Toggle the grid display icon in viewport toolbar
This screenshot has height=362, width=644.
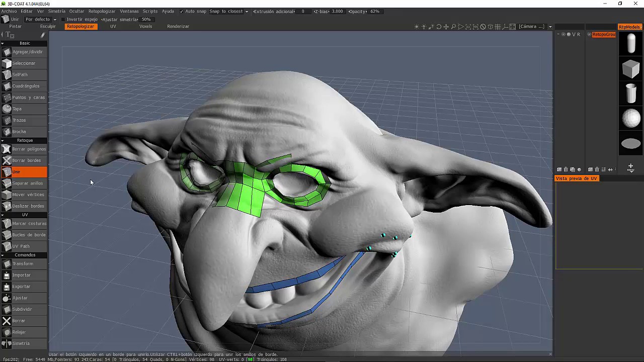tap(498, 27)
